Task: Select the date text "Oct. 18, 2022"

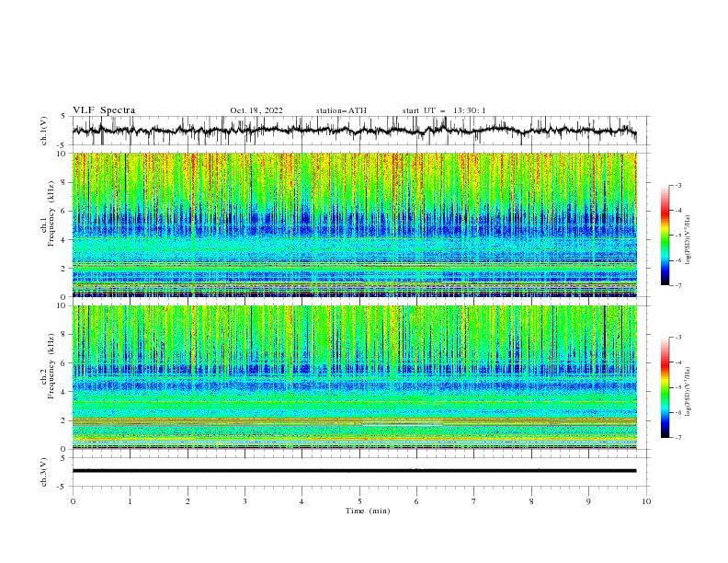Action: [256, 110]
